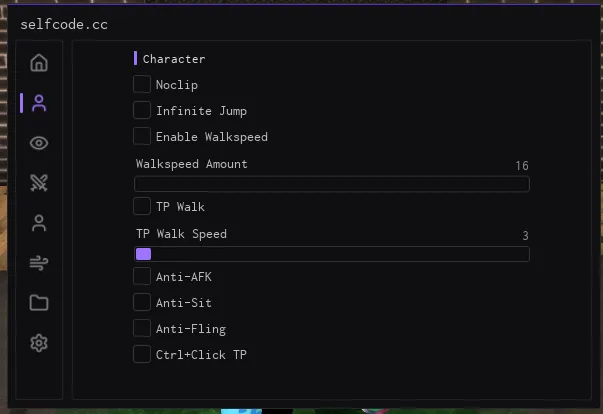Open the crossed swords combat icon
This screenshot has height=414, width=603.
click(x=39, y=183)
